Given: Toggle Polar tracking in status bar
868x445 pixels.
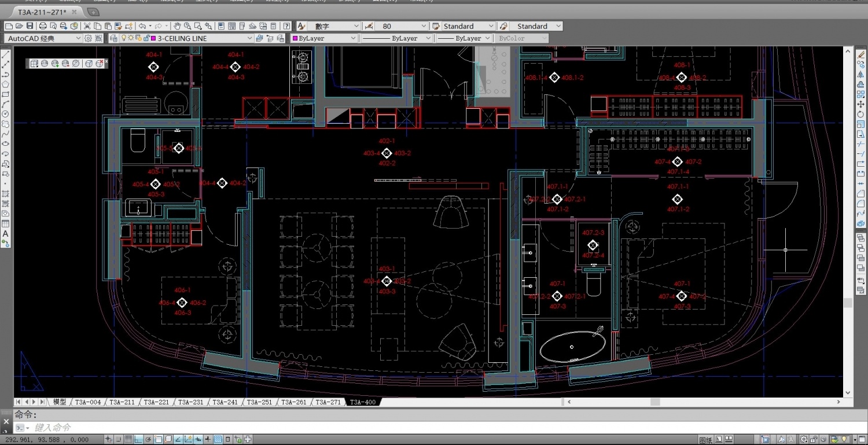Looking at the screenshot, I should click(x=148, y=439).
